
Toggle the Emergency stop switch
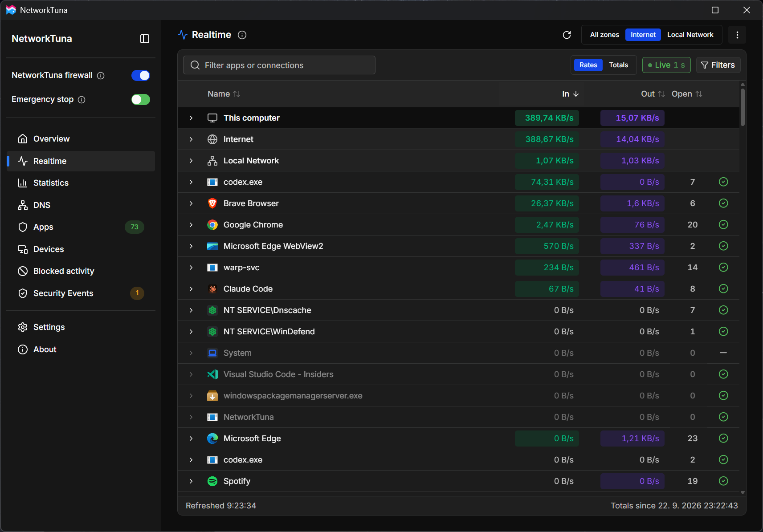pos(141,100)
